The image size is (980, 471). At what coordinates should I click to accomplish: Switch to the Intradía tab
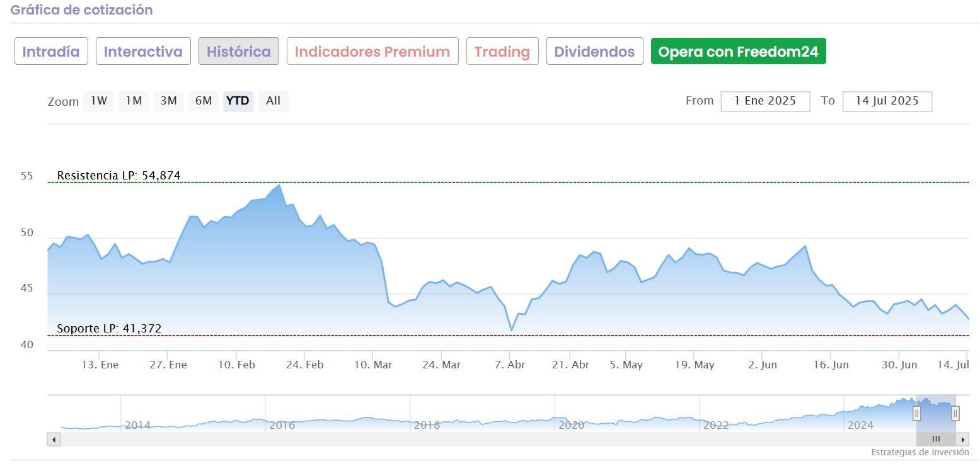coord(51,52)
